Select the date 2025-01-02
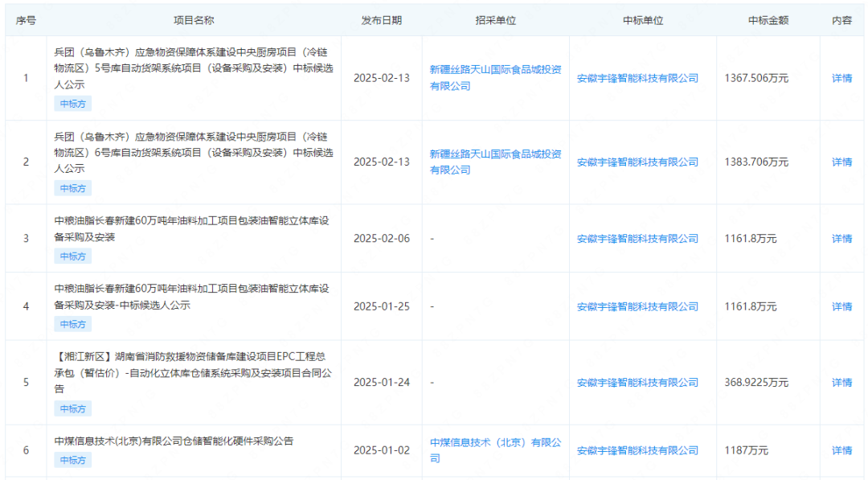The width and height of the screenshot is (868, 480). [382, 451]
